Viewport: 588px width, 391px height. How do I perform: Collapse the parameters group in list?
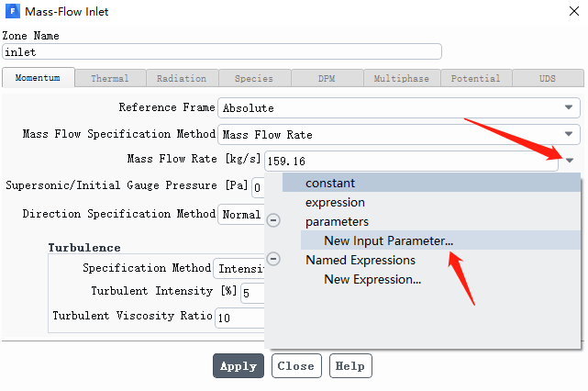tap(273, 220)
